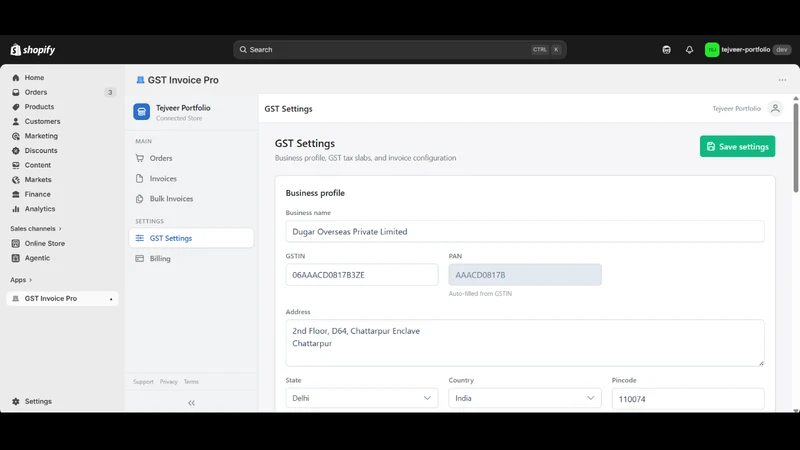800x450 pixels.
Task: Click the Address text area
Action: [x=525, y=343]
